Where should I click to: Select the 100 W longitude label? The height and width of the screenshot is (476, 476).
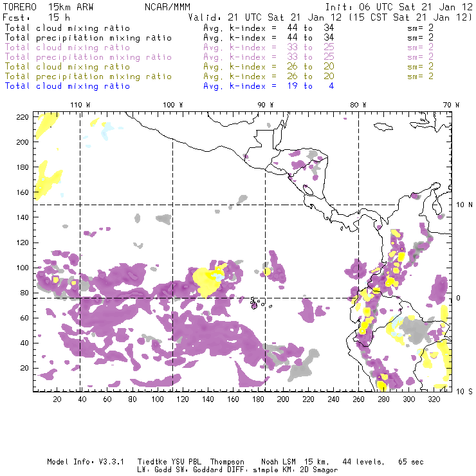click(x=173, y=105)
